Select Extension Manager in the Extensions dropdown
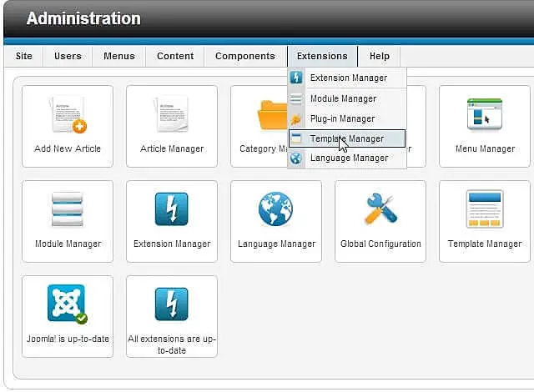 (x=348, y=78)
